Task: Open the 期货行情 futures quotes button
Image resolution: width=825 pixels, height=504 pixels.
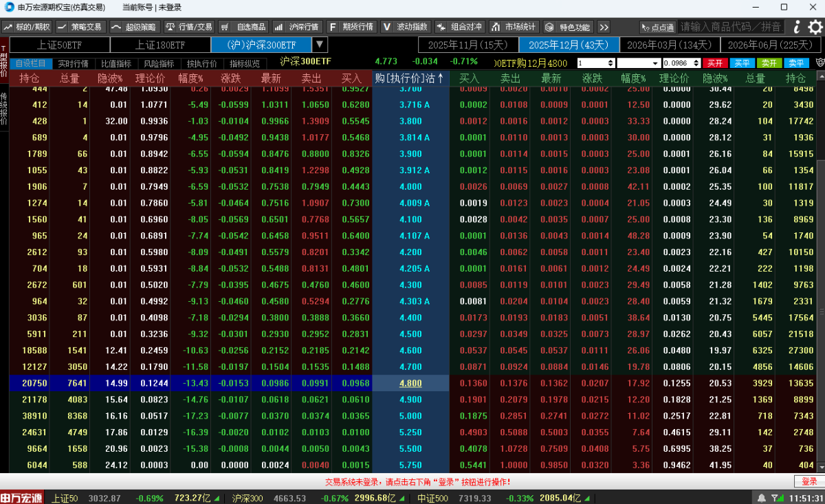Action: tap(351, 27)
